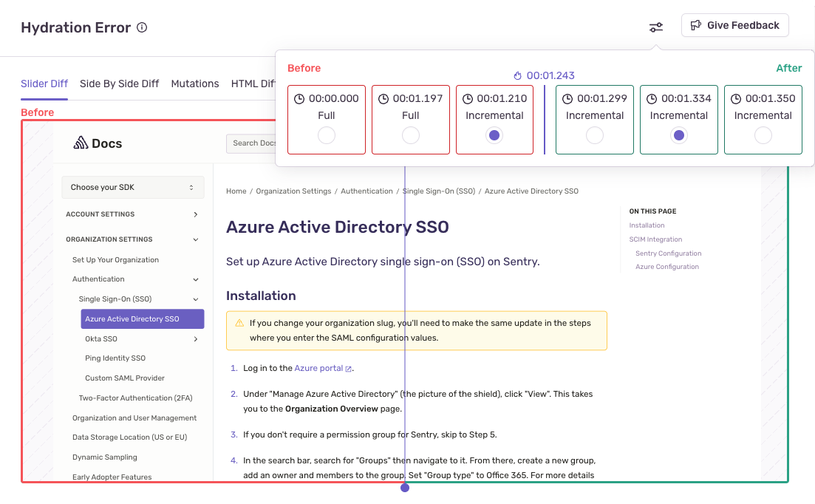Select the 00:01.299 Incremental snapshot radio
Viewport: 815px width, 504px height.
click(595, 134)
